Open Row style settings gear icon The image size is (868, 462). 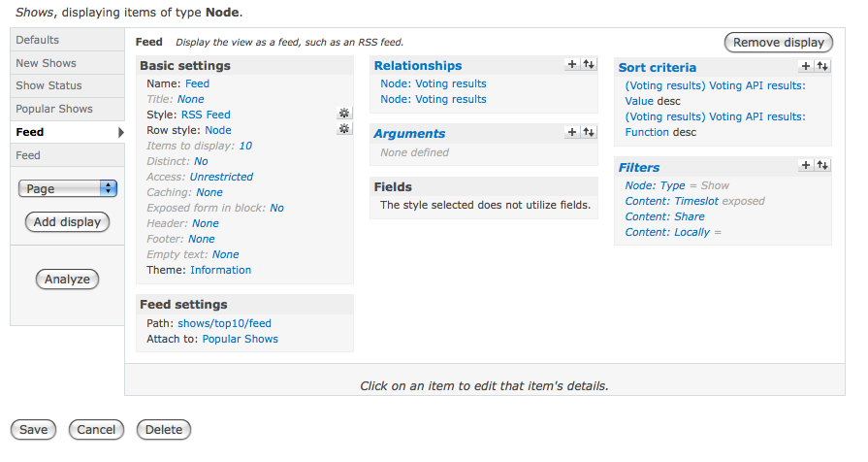(x=343, y=129)
